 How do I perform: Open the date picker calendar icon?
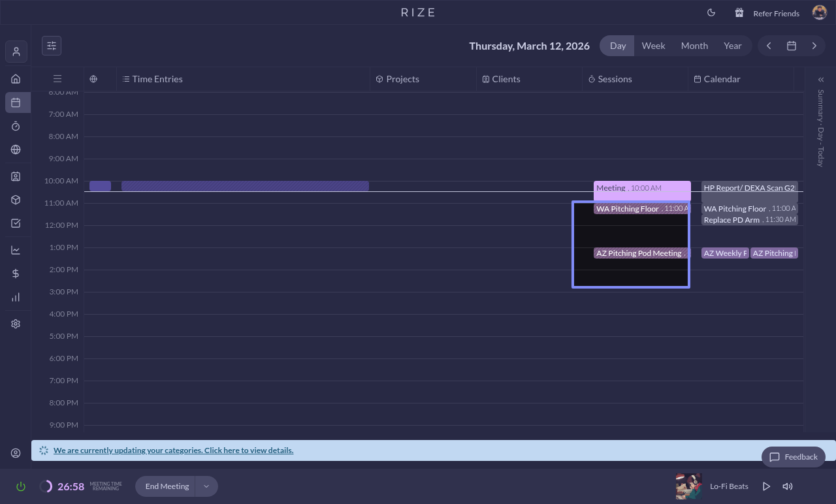791,46
